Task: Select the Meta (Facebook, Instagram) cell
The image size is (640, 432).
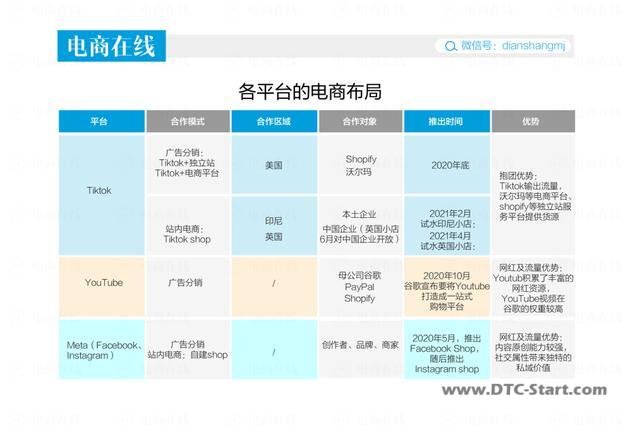Action: [x=102, y=350]
